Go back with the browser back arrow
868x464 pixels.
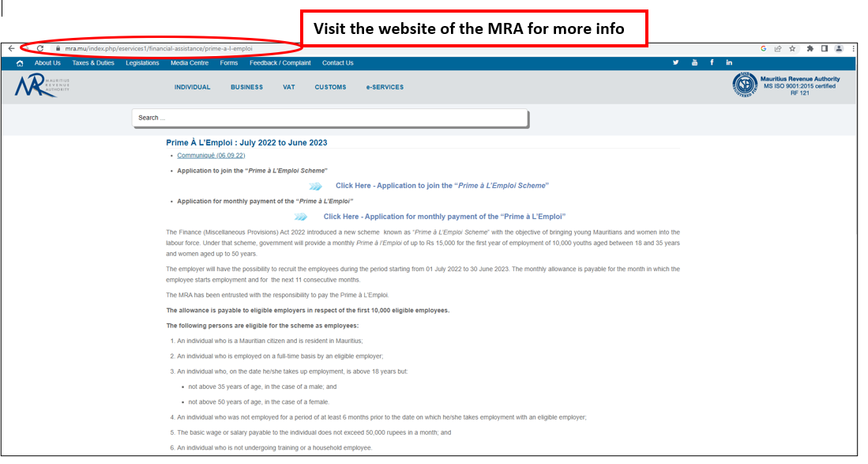pos(11,49)
